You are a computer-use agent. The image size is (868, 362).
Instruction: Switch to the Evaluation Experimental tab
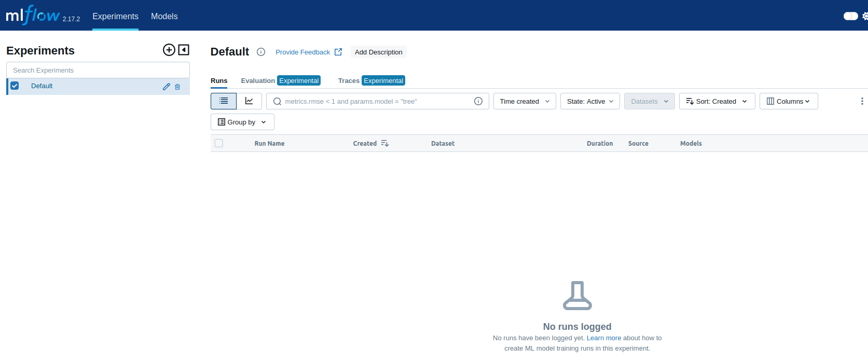point(281,80)
